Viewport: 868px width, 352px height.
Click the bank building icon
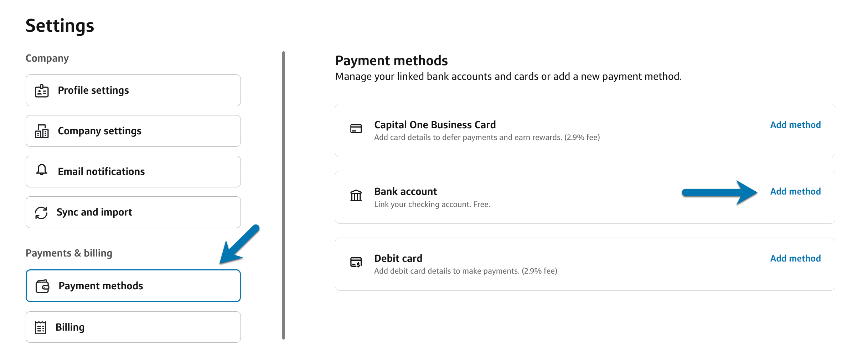[356, 196]
